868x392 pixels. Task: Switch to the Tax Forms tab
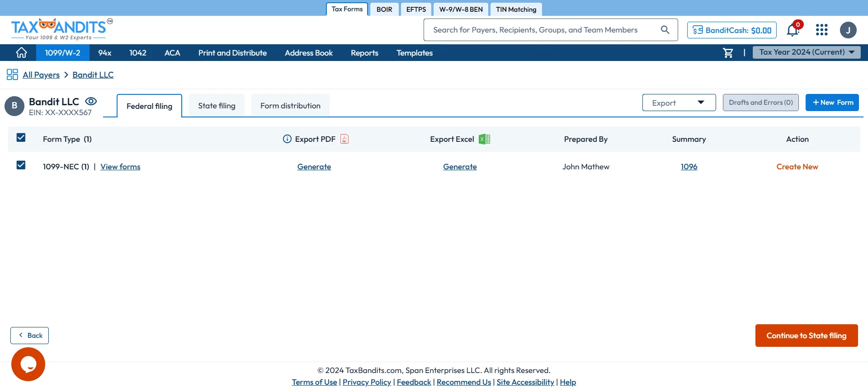(x=347, y=9)
